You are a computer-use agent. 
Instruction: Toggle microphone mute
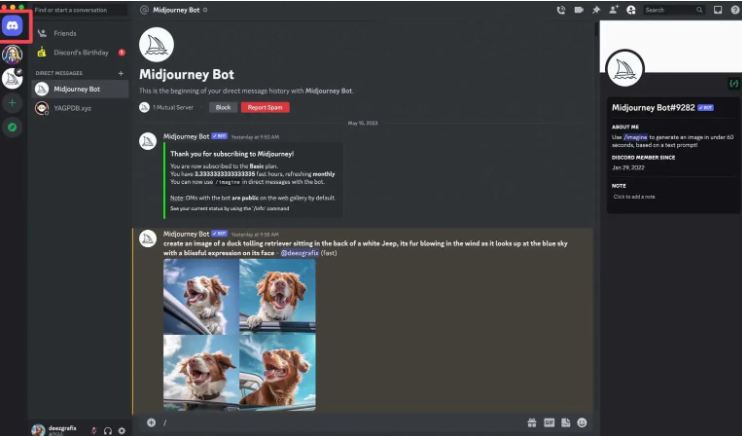coord(94,430)
